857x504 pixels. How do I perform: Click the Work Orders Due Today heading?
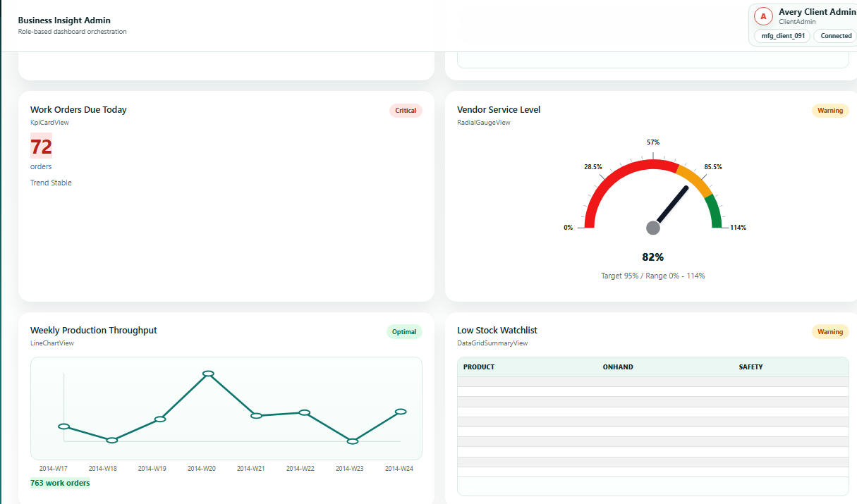coord(78,110)
